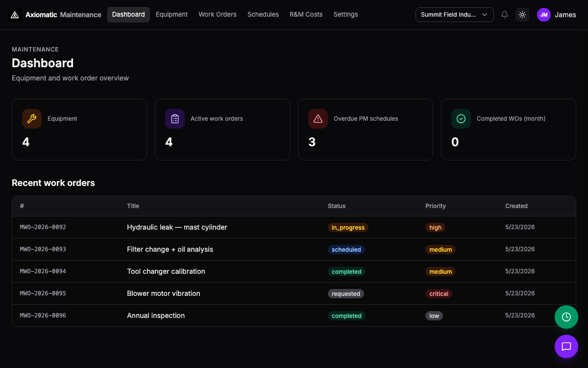Open the Dashboard tab
The height and width of the screenshot is (368, 588).
[128, 15]
